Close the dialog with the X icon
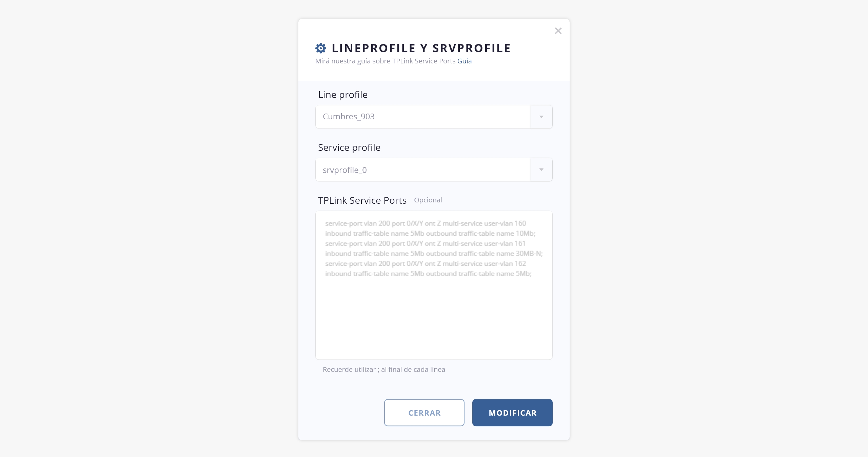 558,31
